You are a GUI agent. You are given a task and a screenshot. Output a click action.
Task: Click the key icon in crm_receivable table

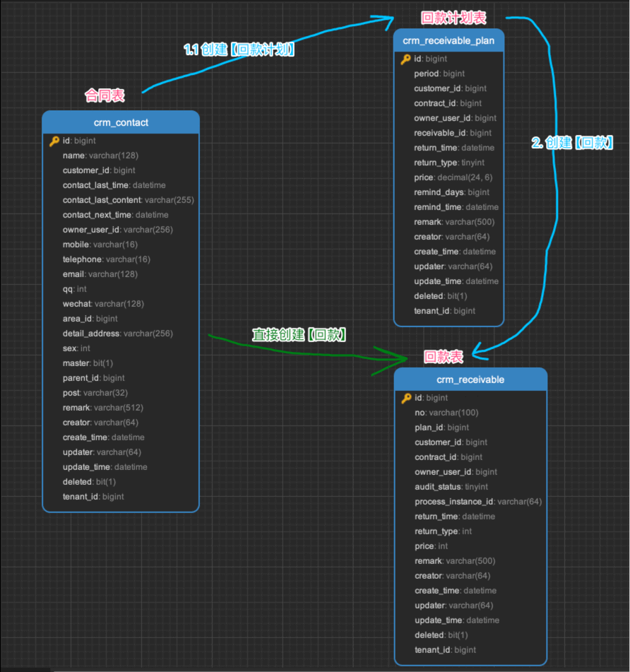click(406, 399)
